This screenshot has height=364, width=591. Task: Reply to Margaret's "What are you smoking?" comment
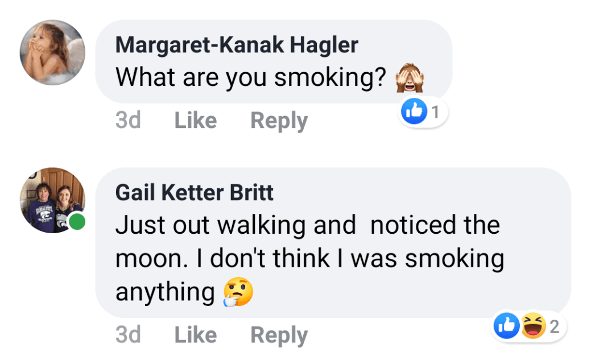(x=279, y=121)
